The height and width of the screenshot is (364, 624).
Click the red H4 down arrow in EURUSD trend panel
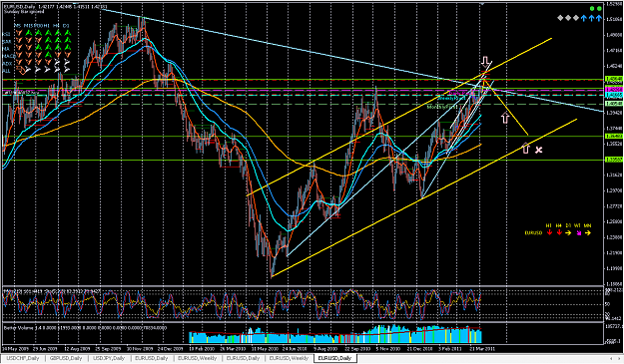pyautogui.click(x=559, y=232)
